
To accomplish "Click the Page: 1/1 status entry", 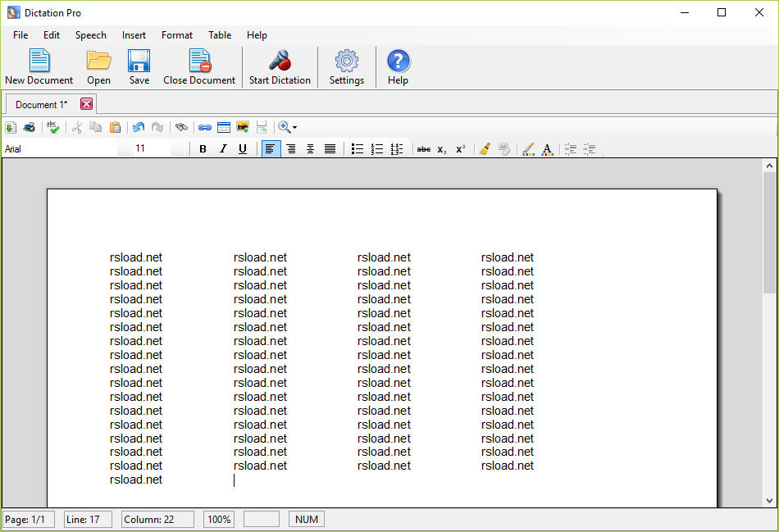I will pos(29,520).
